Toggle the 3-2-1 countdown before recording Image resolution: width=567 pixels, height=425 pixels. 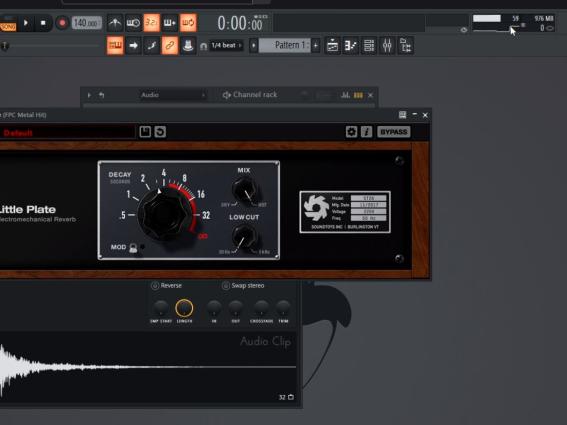(152, 23)
